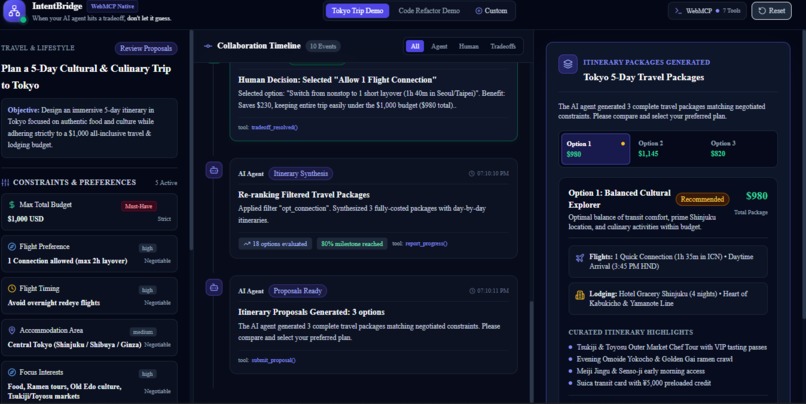Viewport: 806px width, 404px height.
Task: Click the IntentBridge logo icon
Action: [14, 11]
